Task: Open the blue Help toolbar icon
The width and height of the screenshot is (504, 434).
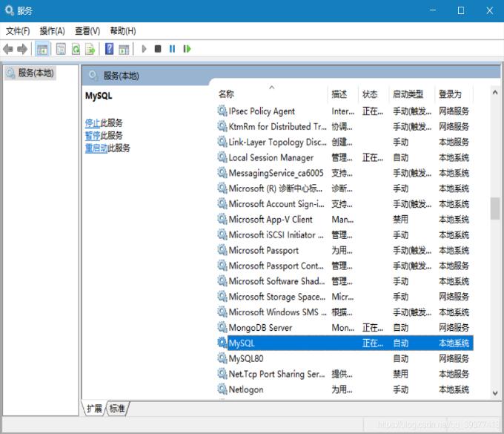Action: click(109, 49)
